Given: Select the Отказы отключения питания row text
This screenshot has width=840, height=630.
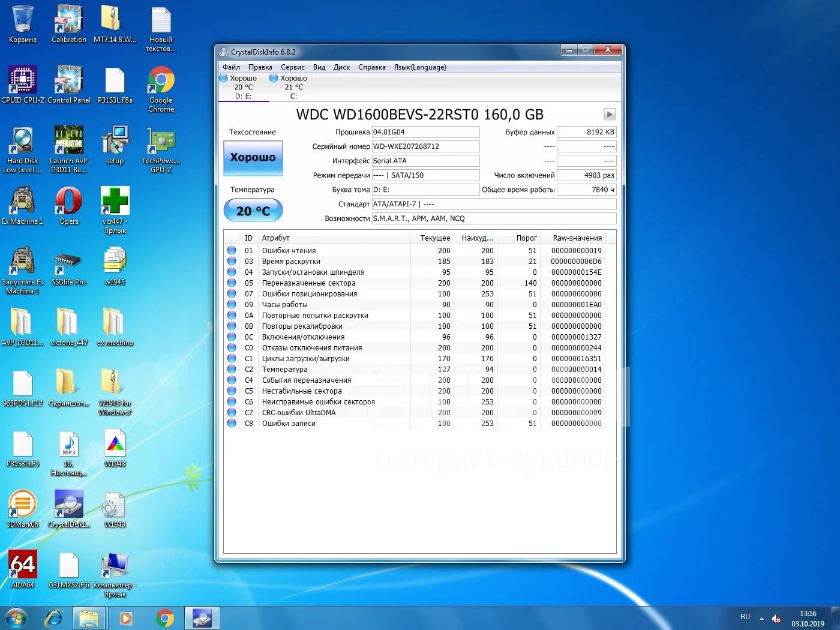Looking at the screenshot, I should [x=312, y=348].
